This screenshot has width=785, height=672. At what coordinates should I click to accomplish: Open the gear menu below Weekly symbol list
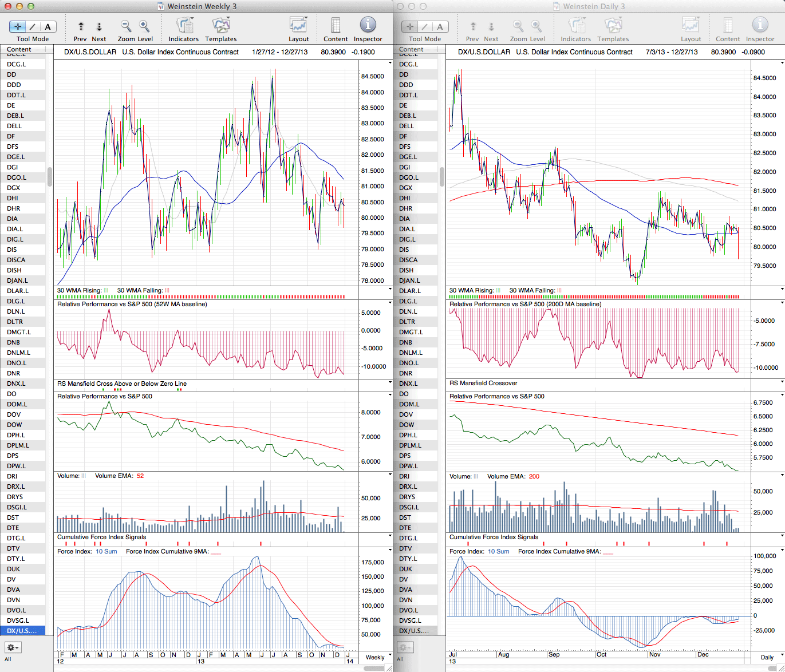coord(13,647)
